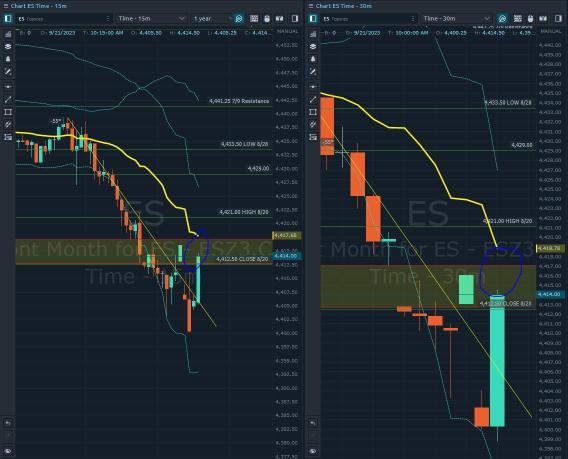Click the bell alerts icon in 30m sidebar

pyautogui.click(x=313, y=59)
